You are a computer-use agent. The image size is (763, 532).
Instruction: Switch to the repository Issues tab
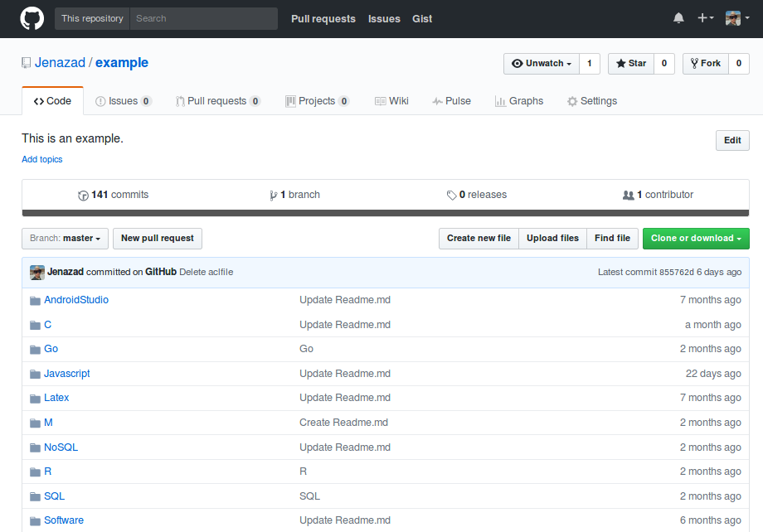coord(124,101)
